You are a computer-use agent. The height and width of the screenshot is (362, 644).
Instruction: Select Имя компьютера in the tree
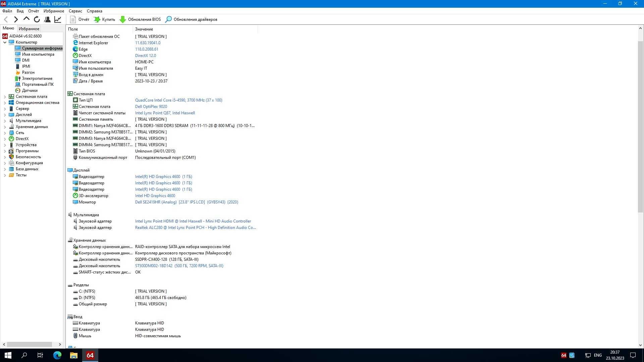point(38,54)
